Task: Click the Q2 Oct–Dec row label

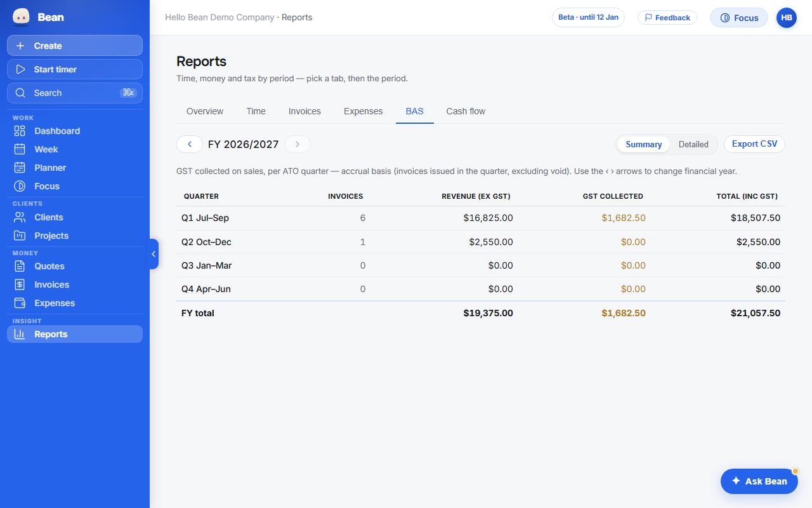Action: (206, 242)
